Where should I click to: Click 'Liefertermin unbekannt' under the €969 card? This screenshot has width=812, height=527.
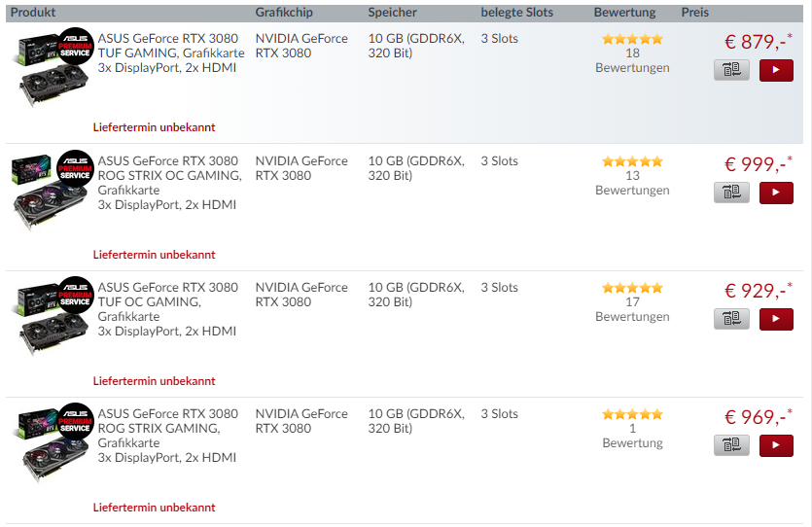[x=154, y=508]
